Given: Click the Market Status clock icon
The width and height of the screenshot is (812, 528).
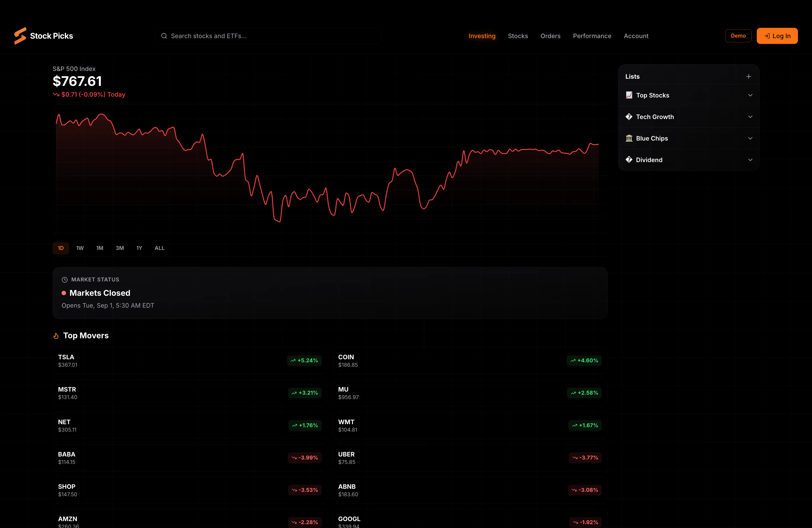Looking at the screenshot, I should click(x=64, y=280).
